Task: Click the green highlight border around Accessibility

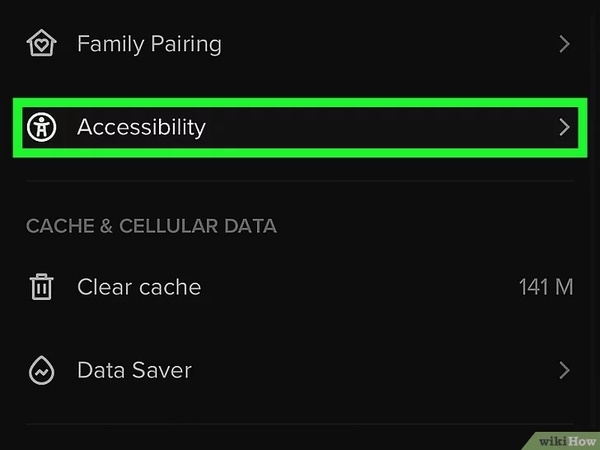Action: point(300,101)
